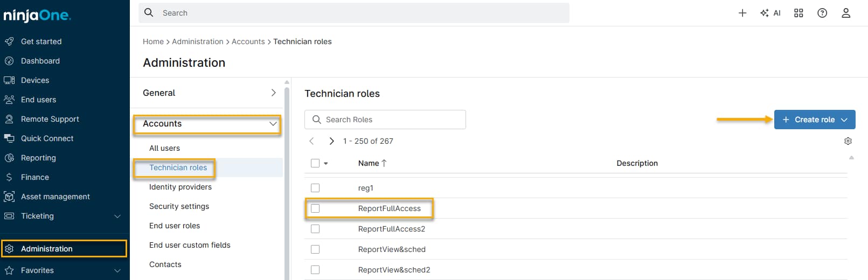Open the apps grid icon
This screenshot has height=280, width=868.
click(798, 13)
